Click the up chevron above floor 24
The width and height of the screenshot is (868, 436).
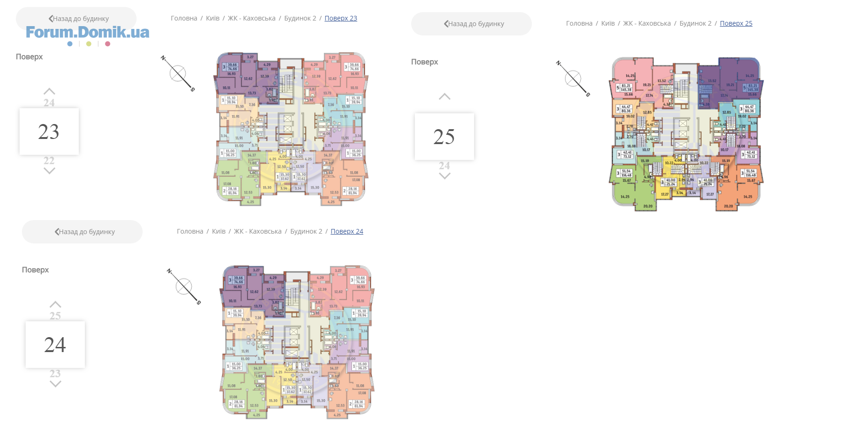click(55, 305)
